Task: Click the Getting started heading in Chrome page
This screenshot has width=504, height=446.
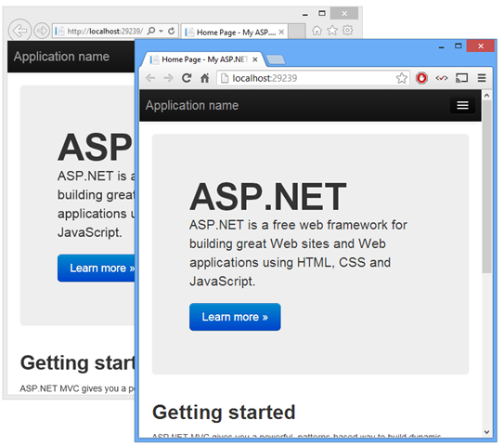Action: (224, 413)
